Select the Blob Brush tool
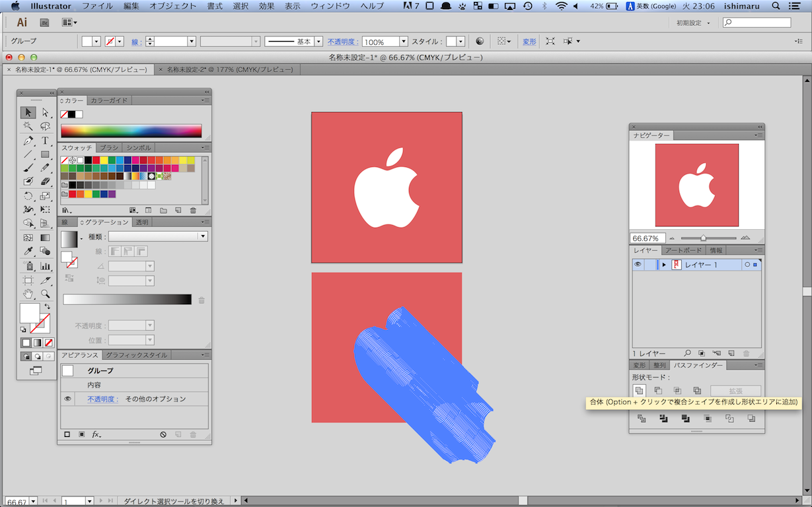Screen dimensions: 812x507 click(x=28, y=181)
